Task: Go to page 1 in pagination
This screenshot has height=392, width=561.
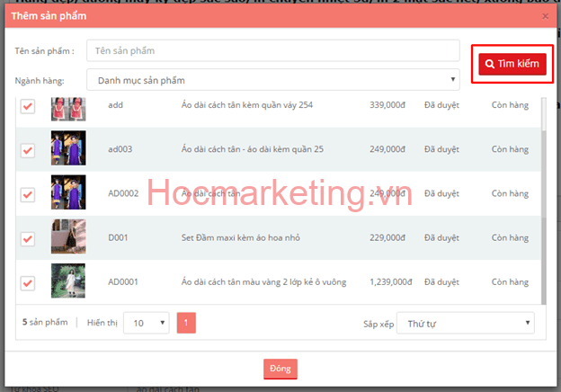Action: click(x=186, y=322)
